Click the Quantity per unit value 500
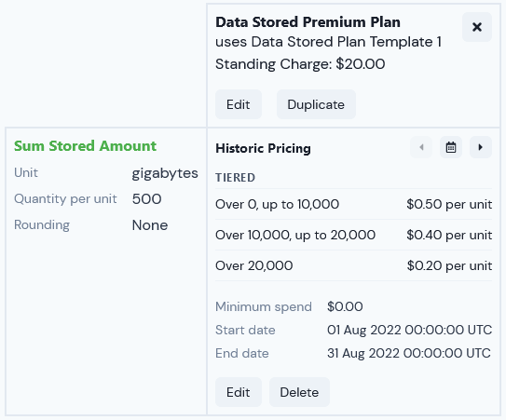This screenshot has height=420, width=506. (x=147, y=199)
